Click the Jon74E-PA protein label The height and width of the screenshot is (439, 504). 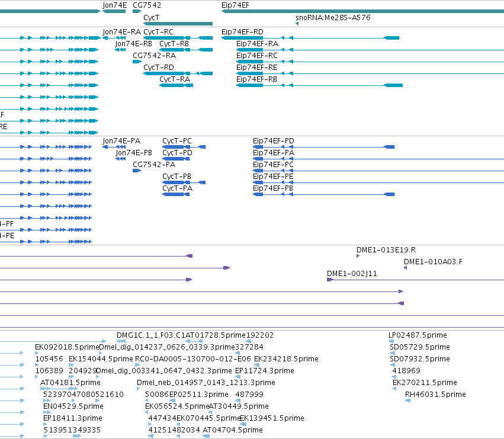[121, 141]
